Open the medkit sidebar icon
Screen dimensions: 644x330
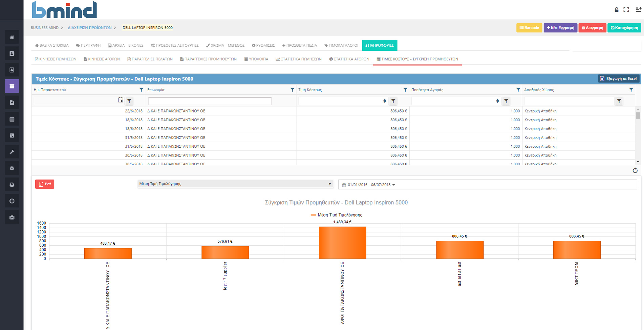pyautogui.click(x=12, y=217)
